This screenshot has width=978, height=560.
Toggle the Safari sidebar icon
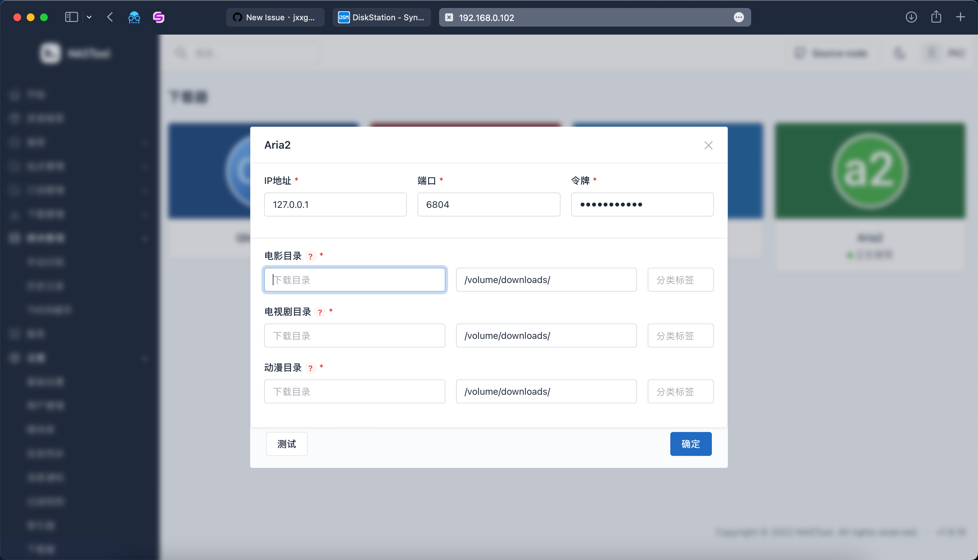(x=72, y=17)
